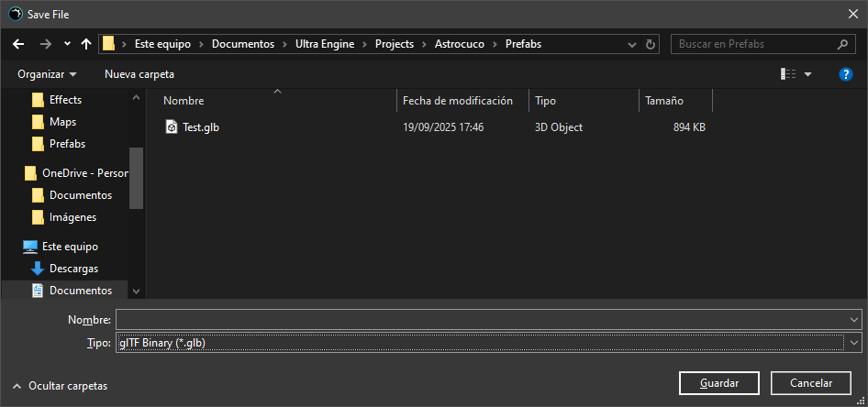Select 'Este equipo' in address path

[x=162, y=44]
